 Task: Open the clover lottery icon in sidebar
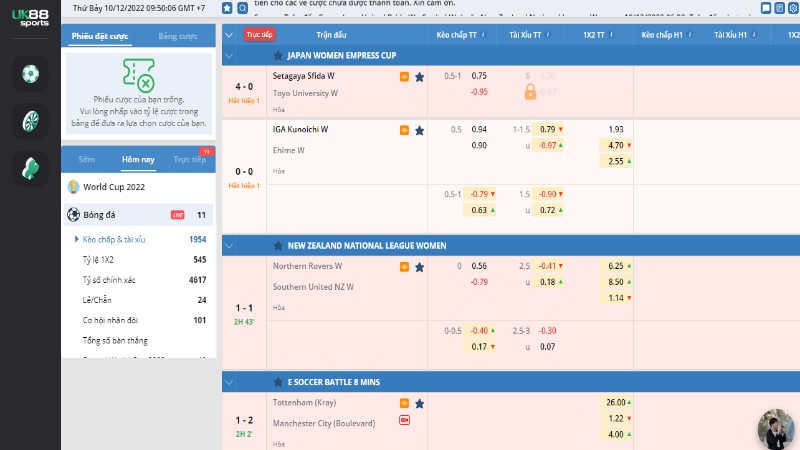pos(31,168)
